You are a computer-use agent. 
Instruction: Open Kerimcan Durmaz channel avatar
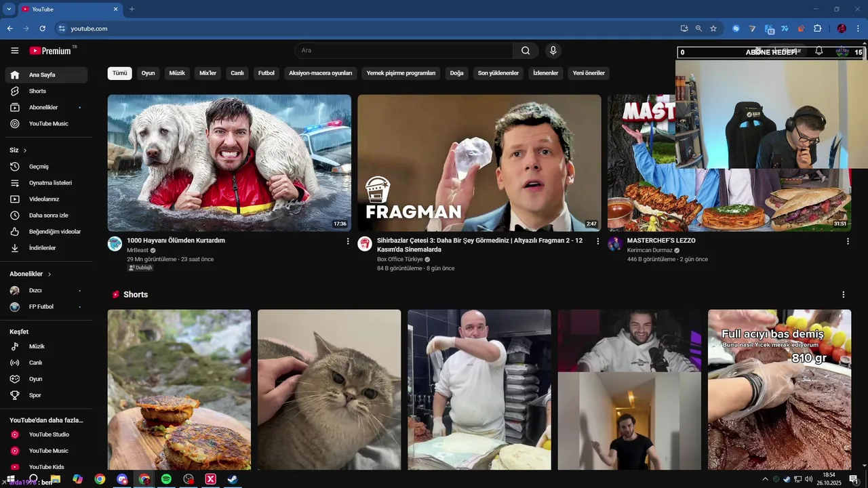(615, 244)
